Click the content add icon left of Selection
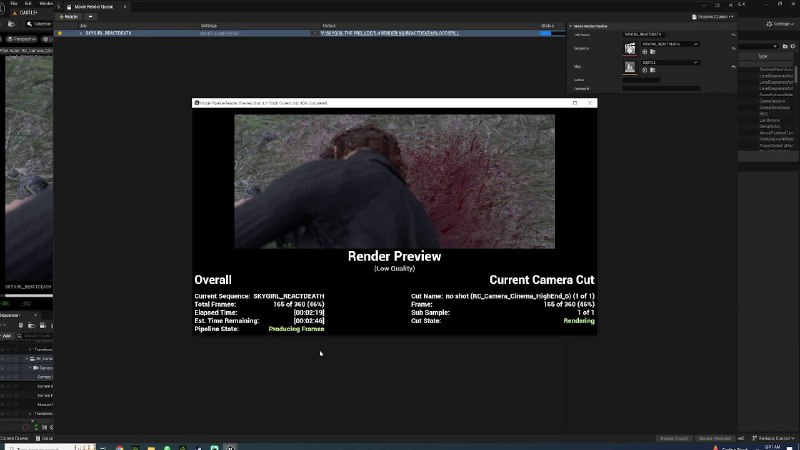 (x=11, y=24)
